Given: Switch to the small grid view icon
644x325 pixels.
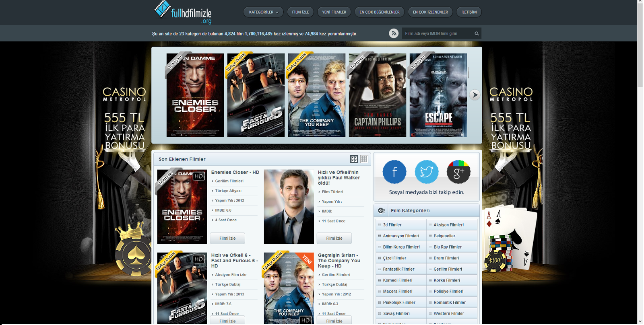Looking at the screenshot, I should pos(364,159).
